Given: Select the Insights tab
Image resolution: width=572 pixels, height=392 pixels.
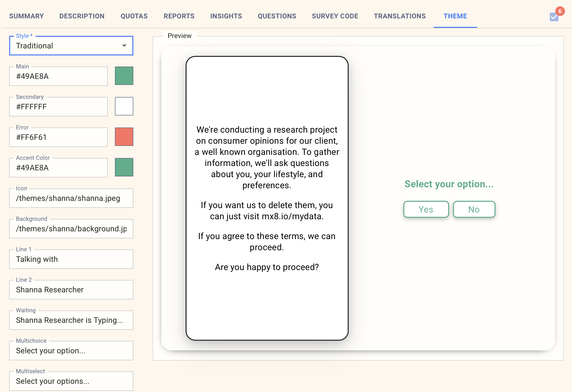Looking at the screenshot, I should pyautogui.click(x=226, y=16).
